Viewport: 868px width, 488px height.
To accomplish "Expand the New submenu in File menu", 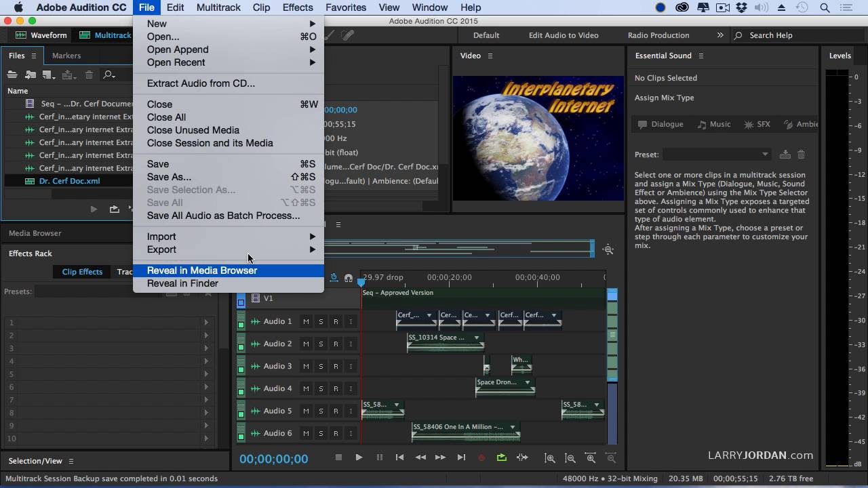I will [x=229, y=24].
